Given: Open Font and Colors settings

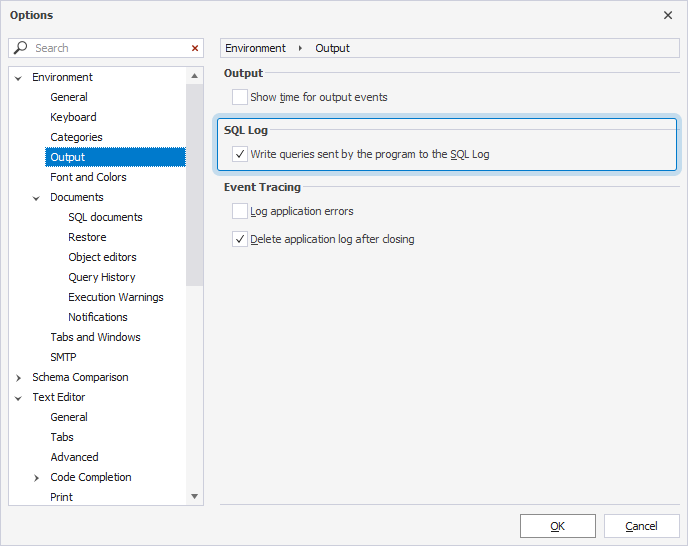Looking at the screenshot, I should pyautogui.click(x=88, y=177).
